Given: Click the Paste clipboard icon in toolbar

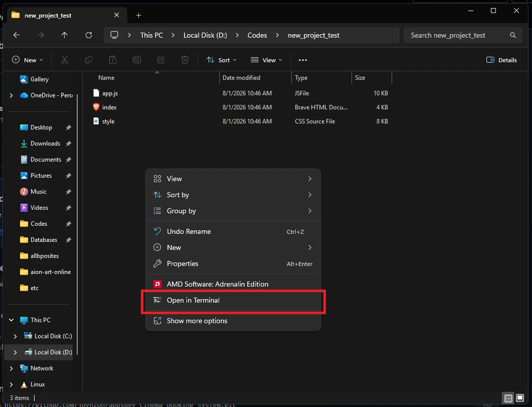Looking at the screenshot, I should [x=113, y=60].
